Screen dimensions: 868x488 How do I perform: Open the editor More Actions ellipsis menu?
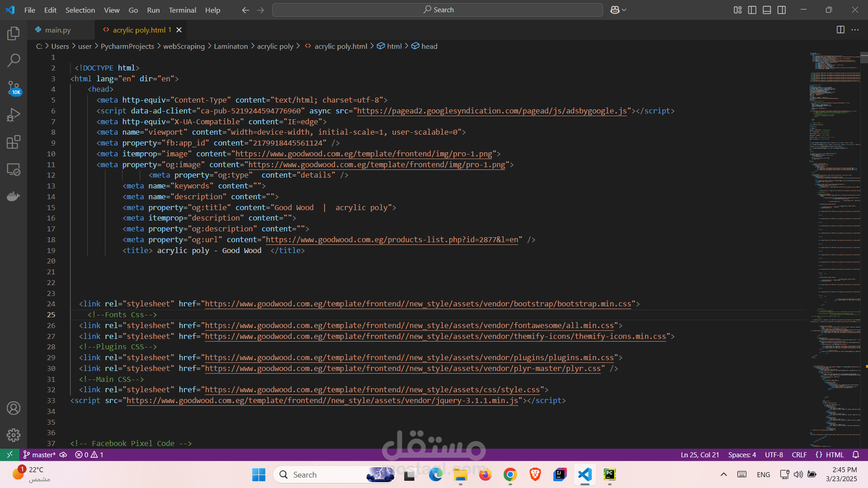click(x=855, y=30)
